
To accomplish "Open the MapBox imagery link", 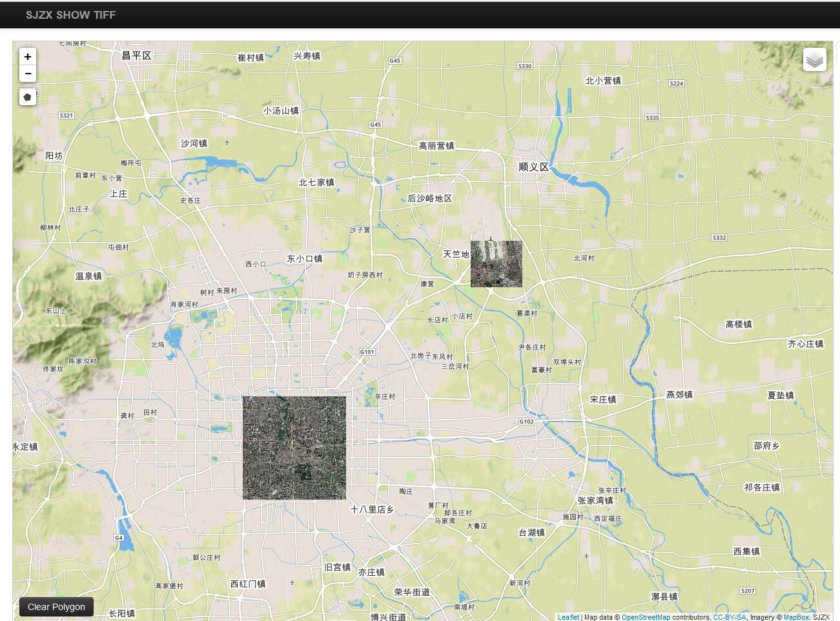I will click(796, 617).
